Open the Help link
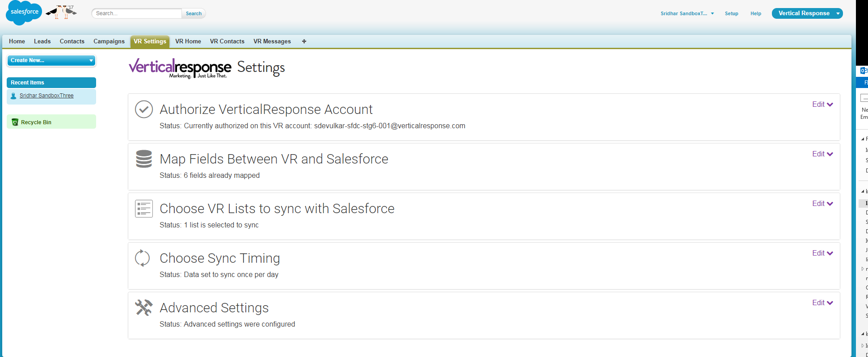Screen dimensions: 868x357 756,13
